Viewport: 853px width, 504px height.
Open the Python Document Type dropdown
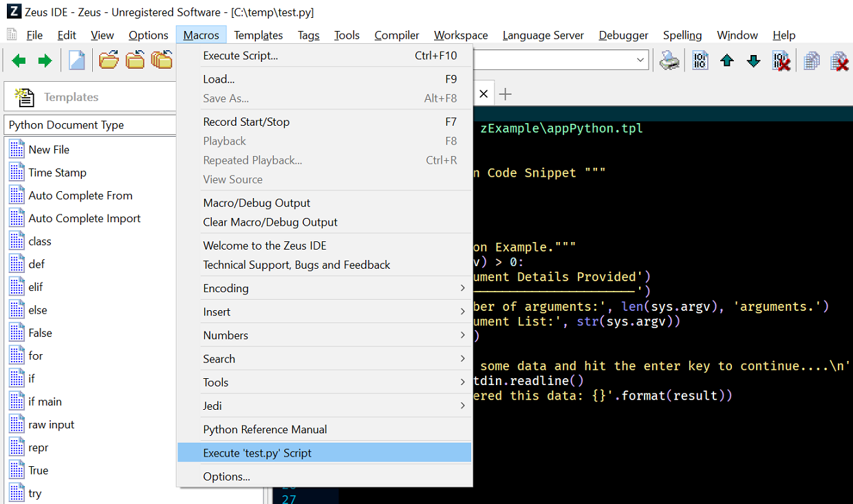coord(90,125)
